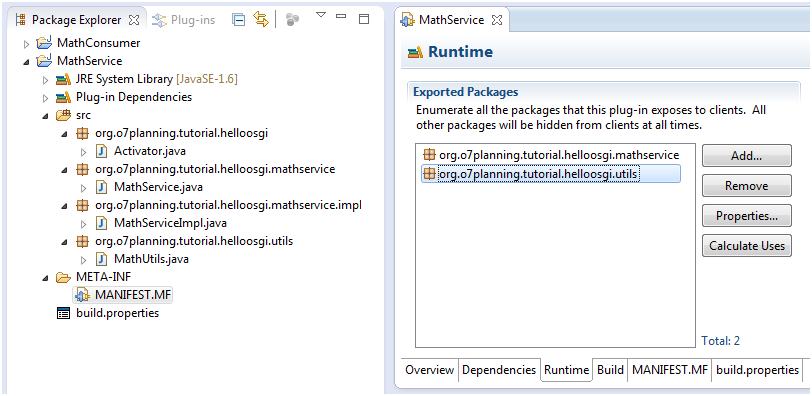This screenshot has width=812, height=396.
Task: Collapse the MathService project tree
Action: [27, 62]
